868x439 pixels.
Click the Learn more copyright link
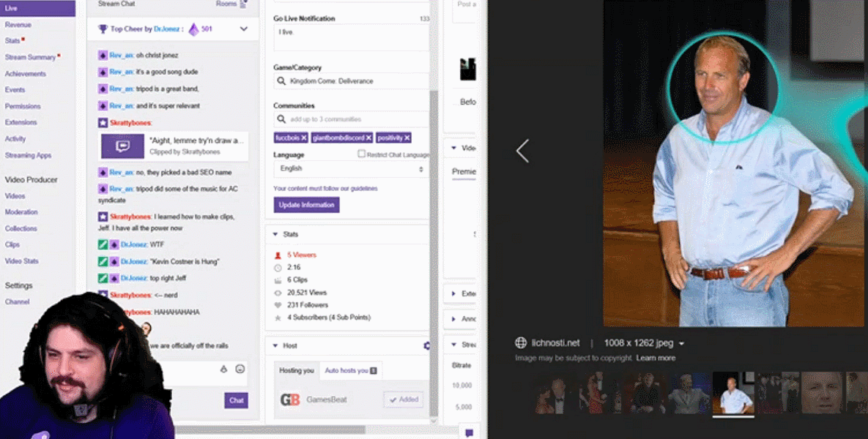point(656,358)
